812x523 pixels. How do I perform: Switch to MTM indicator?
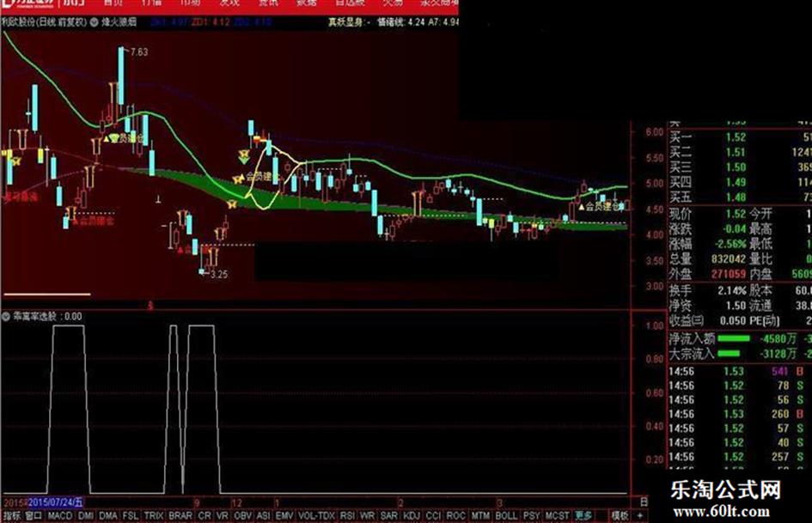480,516
